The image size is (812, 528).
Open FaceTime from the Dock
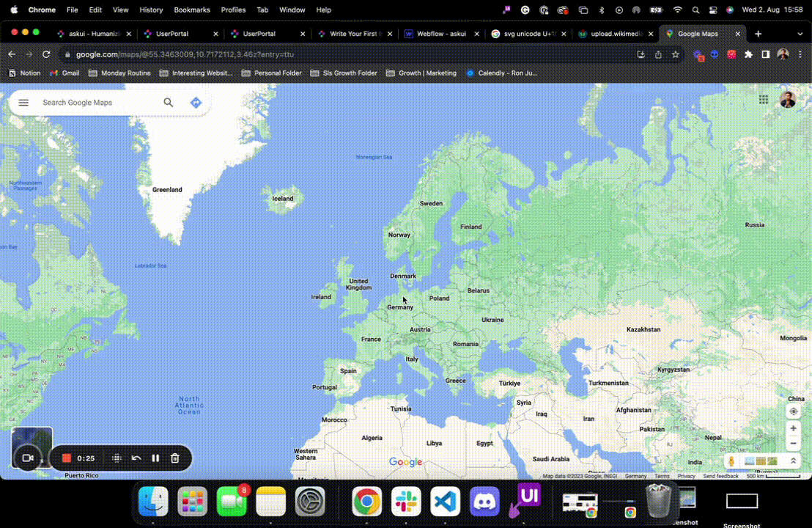tap(232, 501)
